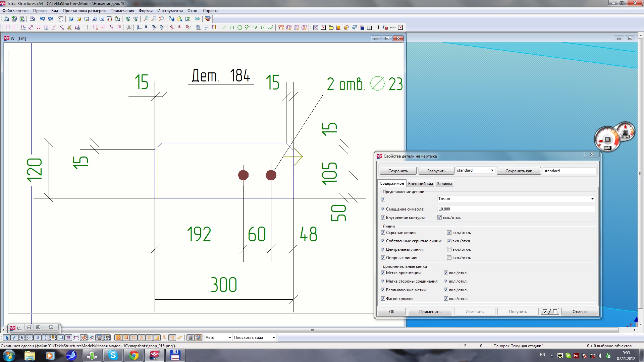Select the draw line tool
Screen dimensions: 644x362
point(224,27)
